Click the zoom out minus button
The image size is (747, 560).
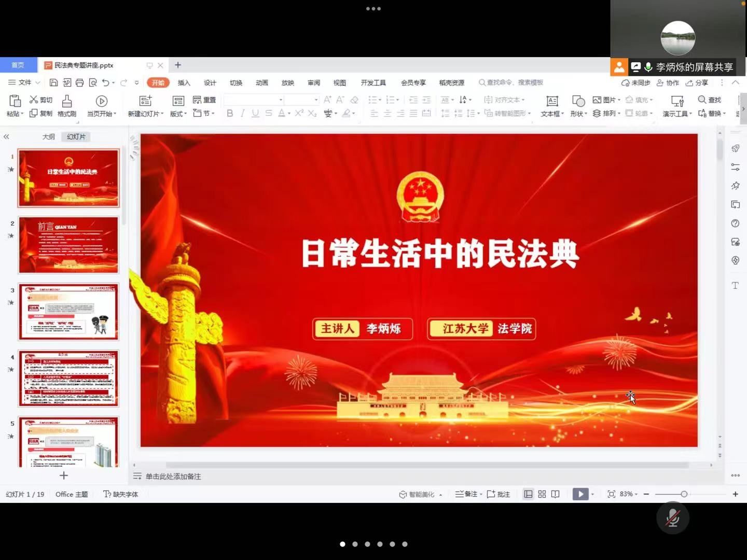click(x=646, y=494)
